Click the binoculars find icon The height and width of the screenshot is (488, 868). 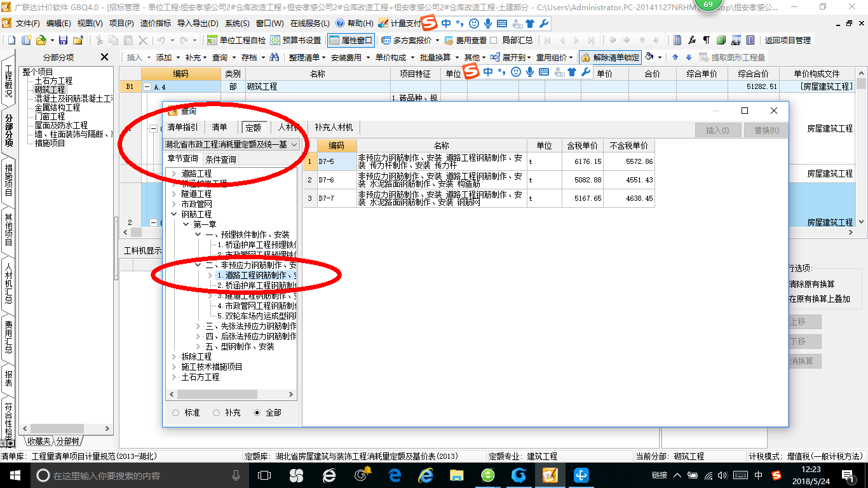[275, 57]
